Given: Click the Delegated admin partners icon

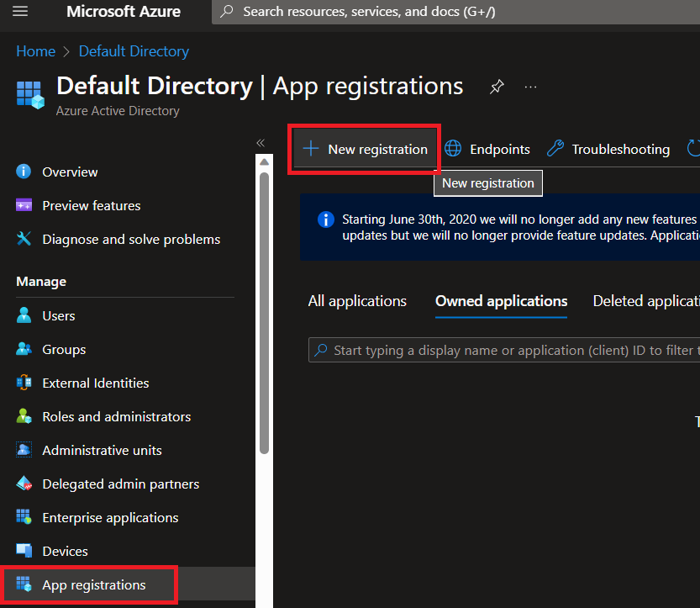Looking at the screenshot, I should [24, 484].
